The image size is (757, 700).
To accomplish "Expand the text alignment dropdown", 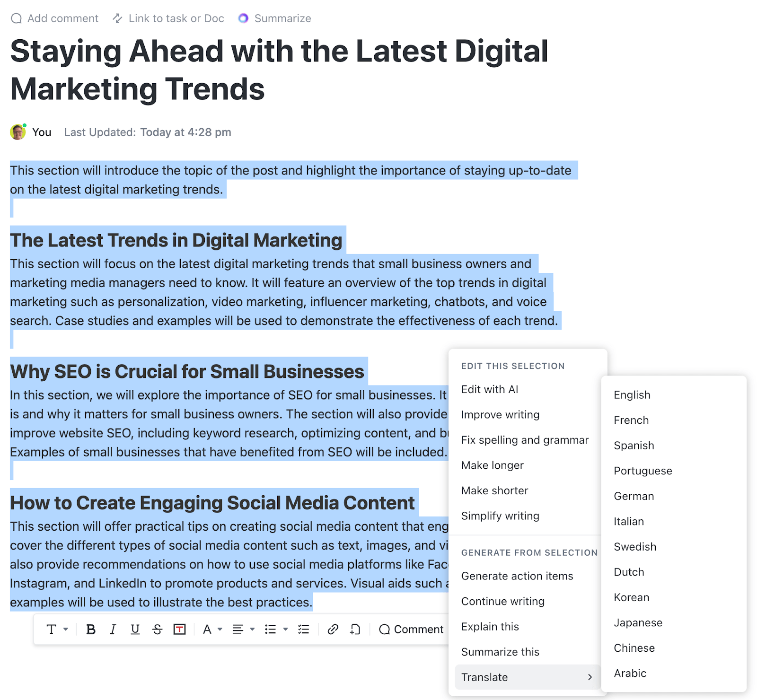I will 243,629.
